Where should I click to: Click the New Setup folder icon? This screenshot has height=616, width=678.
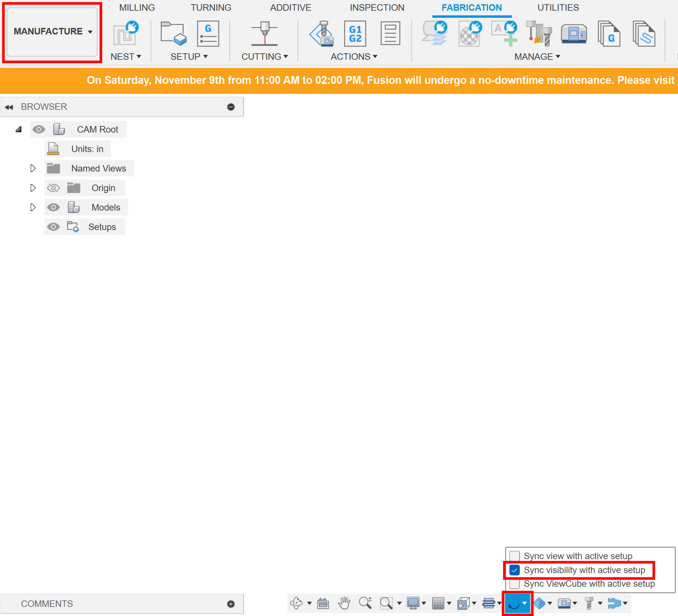(173, 34)
